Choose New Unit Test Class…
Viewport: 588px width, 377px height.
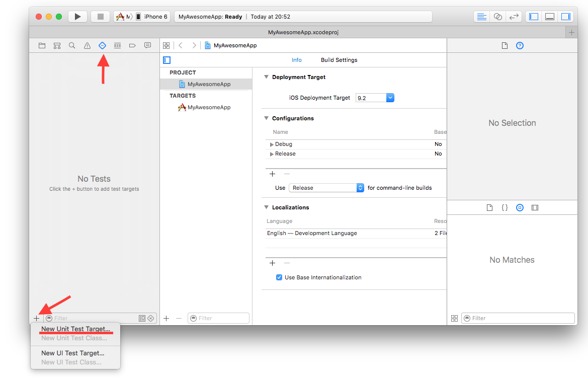(x=75, y=338)
